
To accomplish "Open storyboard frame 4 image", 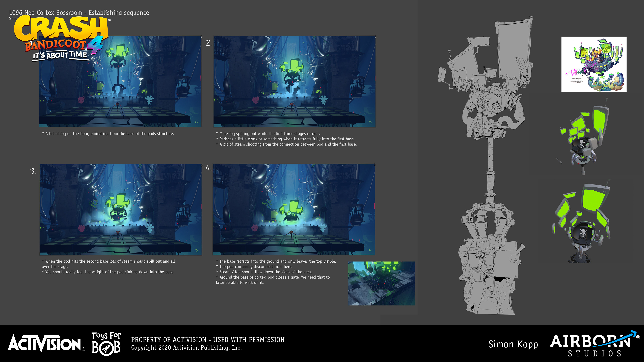I will pyautogui.click(x=294, y=209).
